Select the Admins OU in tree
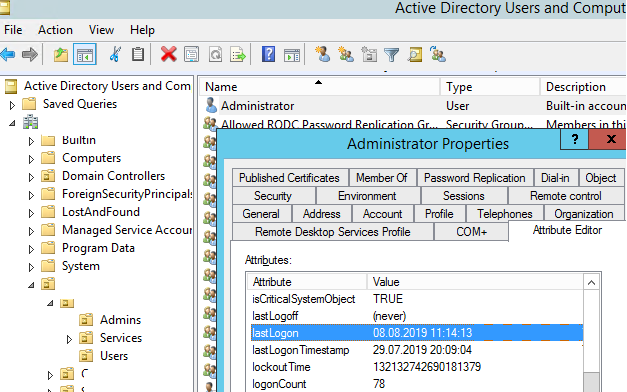The height and width of the screenshot is (392, 627). [x=120, y=320]
